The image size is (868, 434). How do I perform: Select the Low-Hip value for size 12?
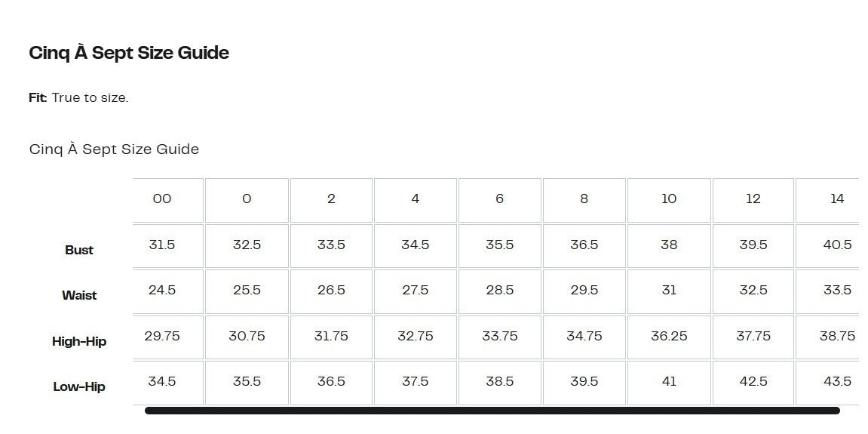click(x=753, y=381)
